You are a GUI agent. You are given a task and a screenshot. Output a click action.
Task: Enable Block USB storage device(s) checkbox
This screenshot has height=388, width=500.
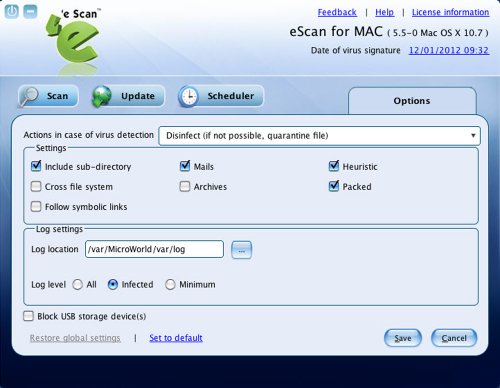[x=28, y=316]
